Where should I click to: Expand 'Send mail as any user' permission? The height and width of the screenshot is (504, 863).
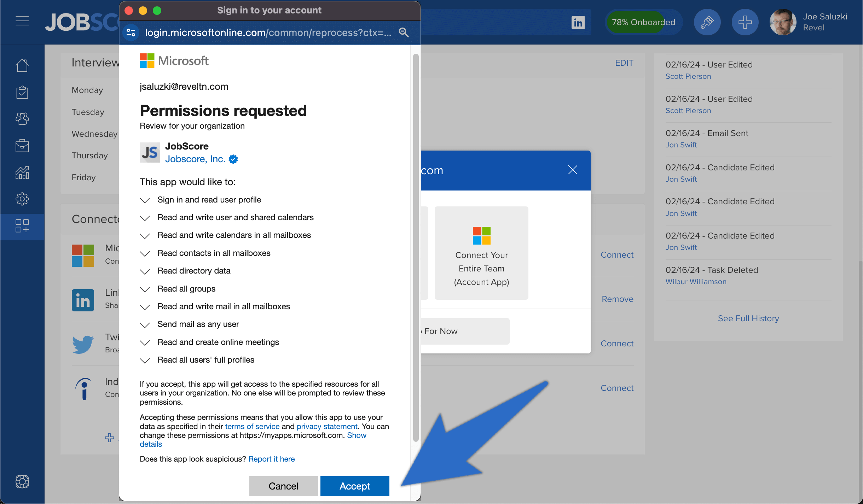(145, 325)
